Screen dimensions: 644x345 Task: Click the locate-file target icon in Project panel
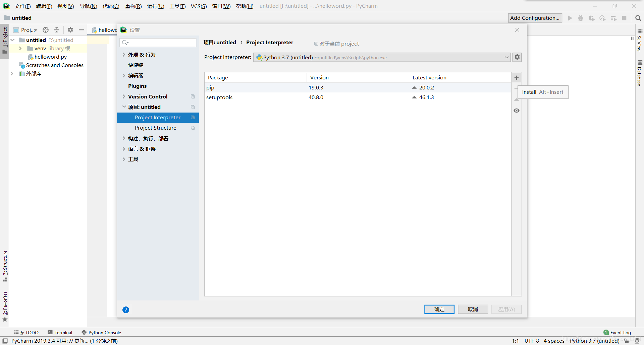click(x=46, y=30)
